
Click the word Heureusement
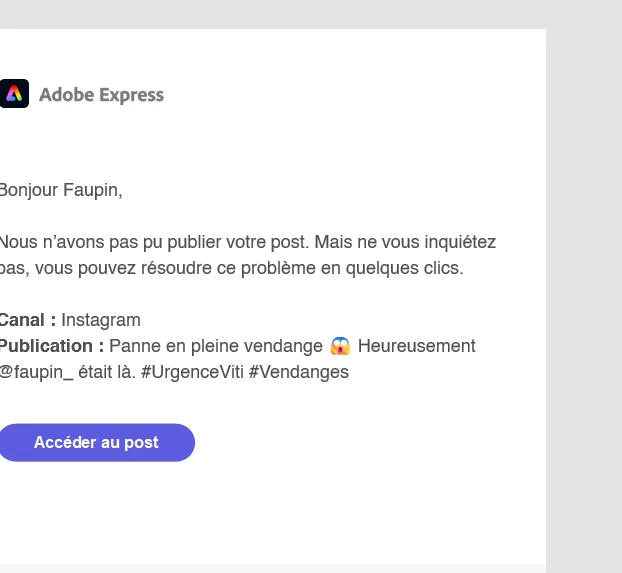pos(417,346)
